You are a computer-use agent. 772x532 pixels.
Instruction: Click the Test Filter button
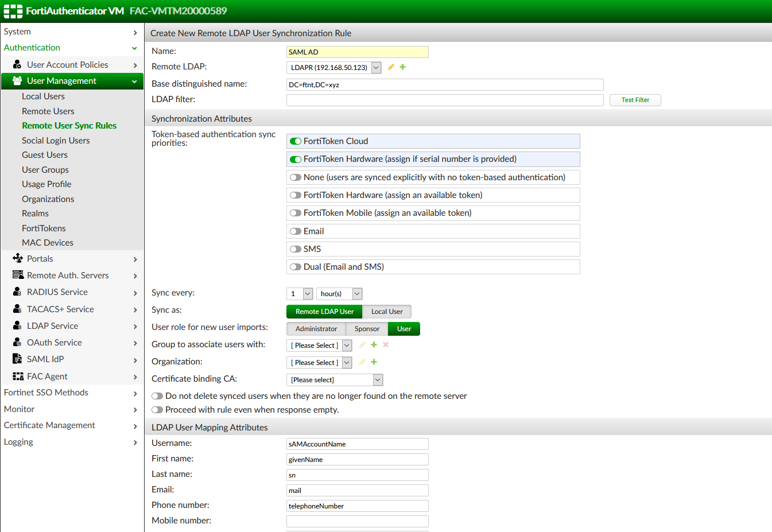click(x=635, y=100)
